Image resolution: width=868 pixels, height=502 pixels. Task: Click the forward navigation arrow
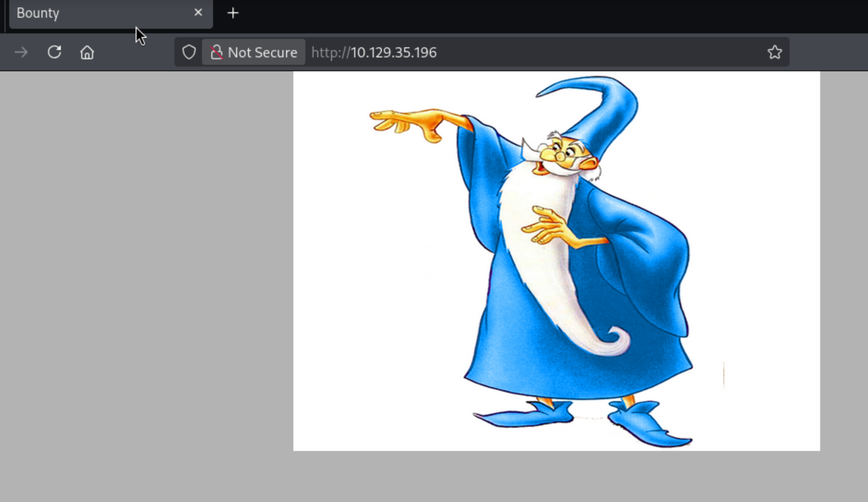pos(21,52)
